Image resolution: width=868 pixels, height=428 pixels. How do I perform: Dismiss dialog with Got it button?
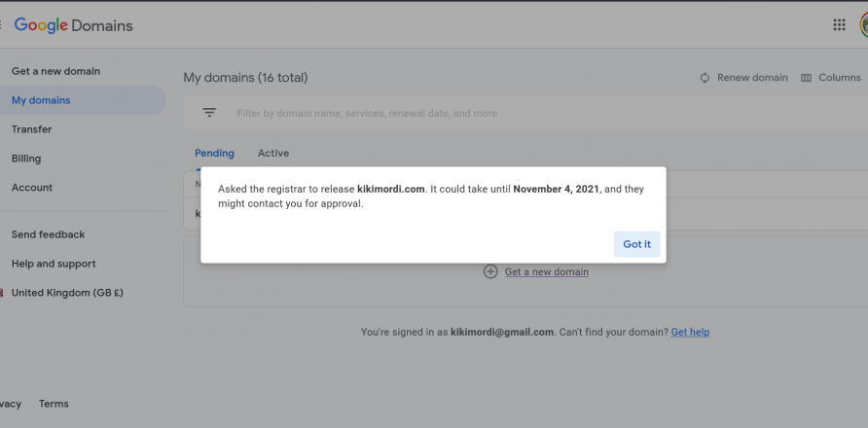click(x=636, y=244)
